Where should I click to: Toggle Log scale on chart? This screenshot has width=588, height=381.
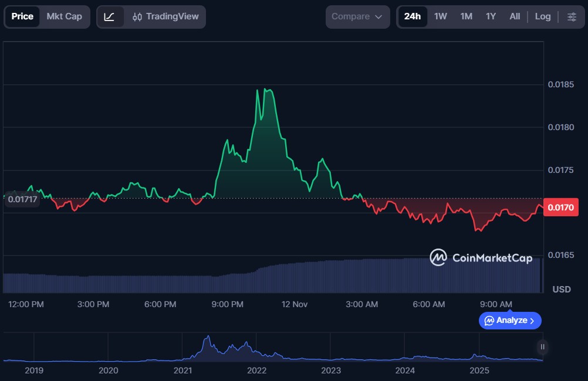[x=543, y=17]
